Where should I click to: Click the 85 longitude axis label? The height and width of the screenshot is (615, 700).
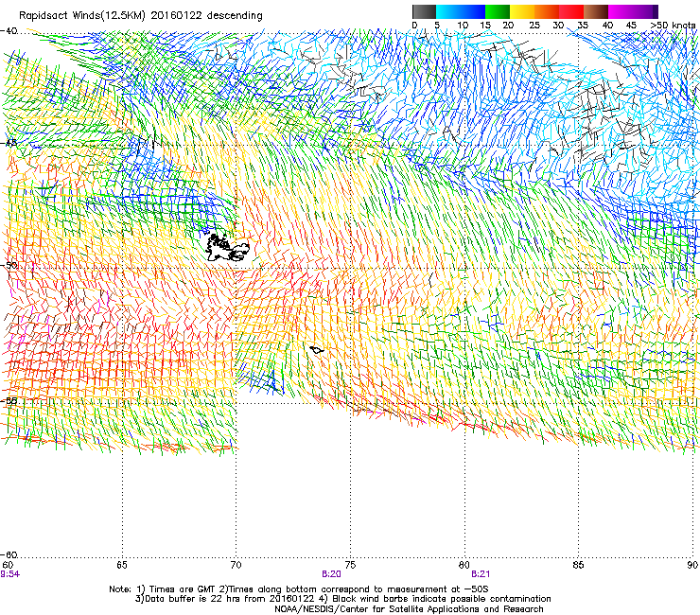pyautogui.click(x=578, y=565)
